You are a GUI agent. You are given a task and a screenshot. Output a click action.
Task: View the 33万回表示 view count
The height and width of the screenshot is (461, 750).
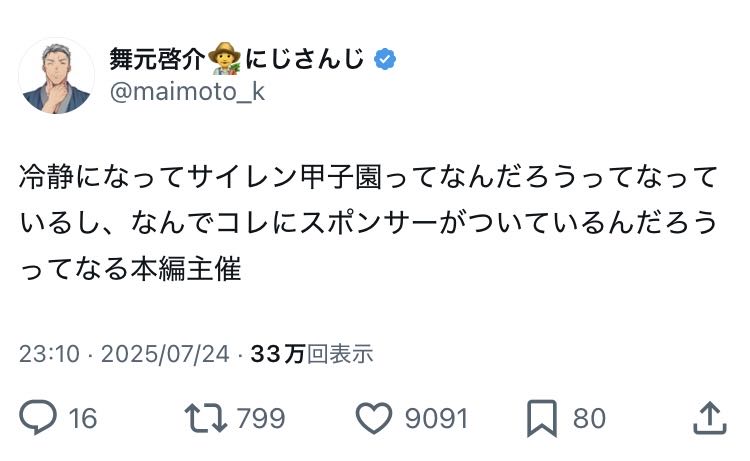(312, 354)
